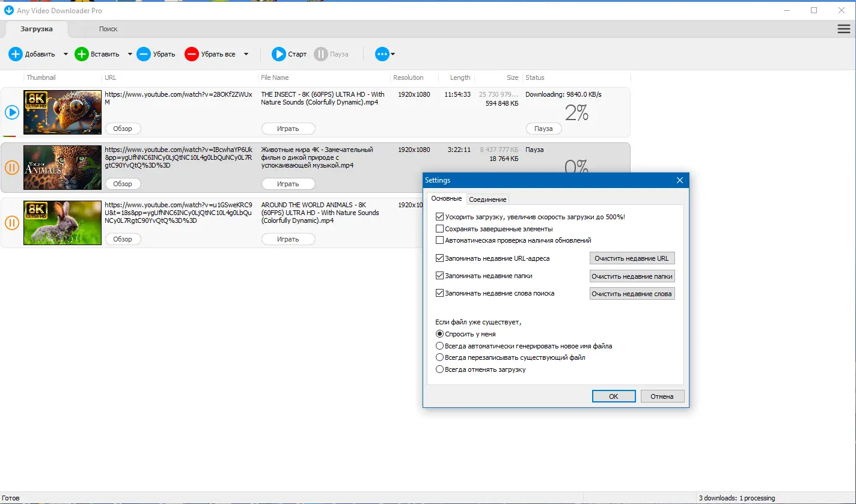Enable Сохранять завершенные элементы option

tap(440, 228)
